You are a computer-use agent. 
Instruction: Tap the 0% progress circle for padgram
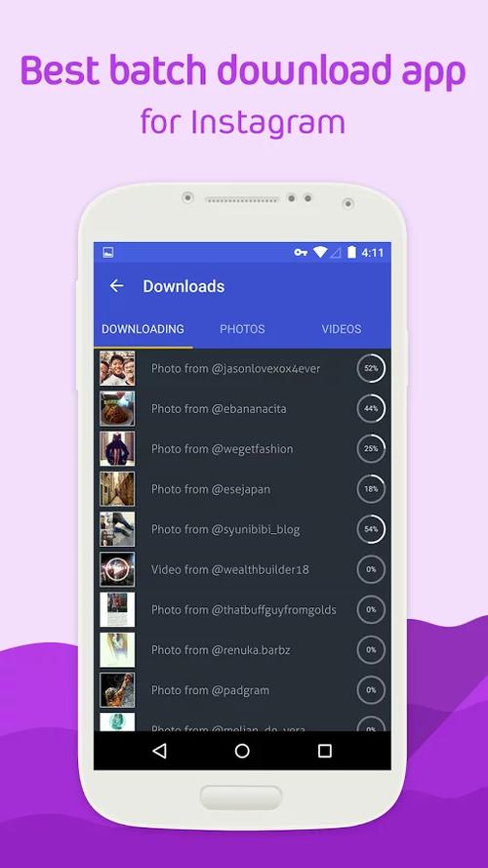(371, 689)
